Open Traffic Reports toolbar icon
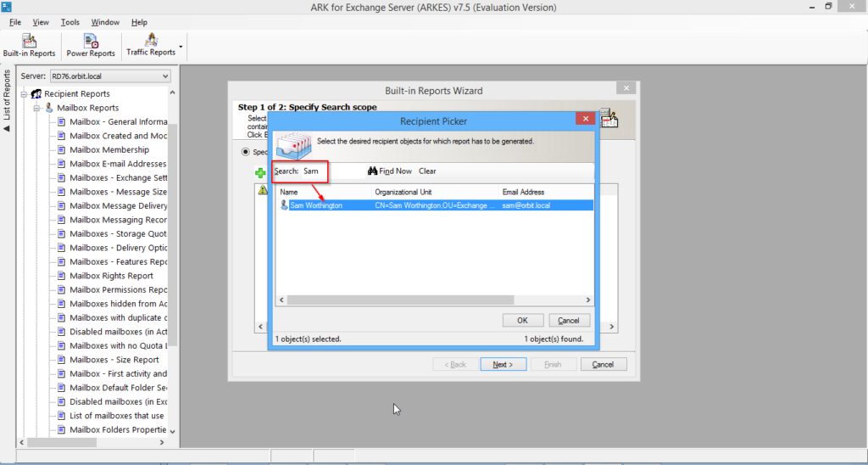 [151, 46]
